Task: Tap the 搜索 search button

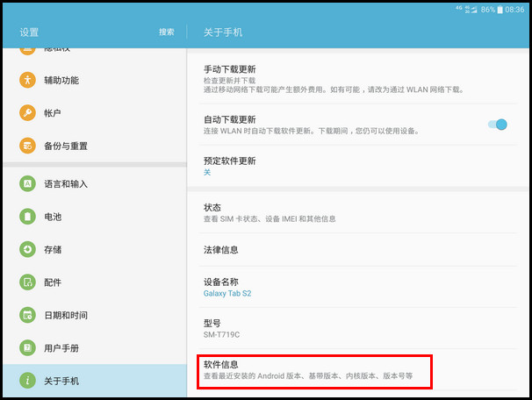Action: 167,32
